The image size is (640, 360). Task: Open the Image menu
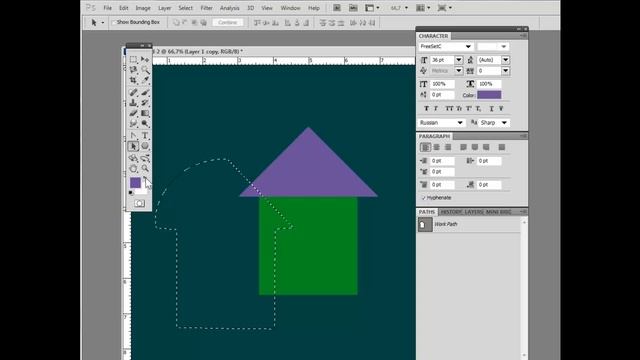[x=143, y=8]
